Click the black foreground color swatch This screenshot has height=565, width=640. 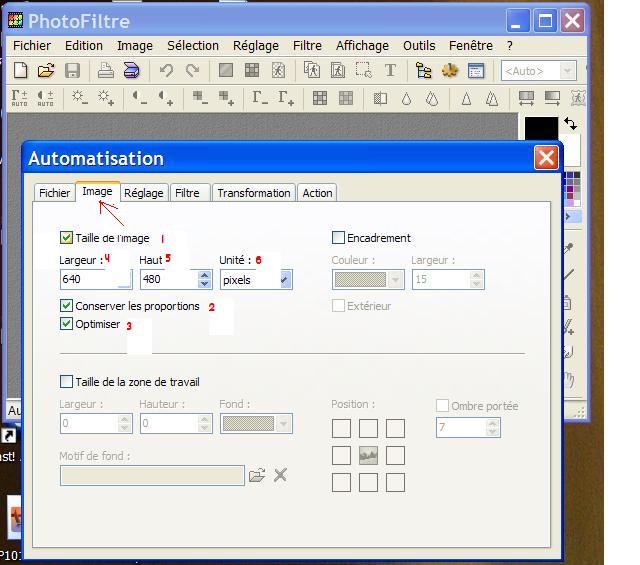(x=541, y=129)
